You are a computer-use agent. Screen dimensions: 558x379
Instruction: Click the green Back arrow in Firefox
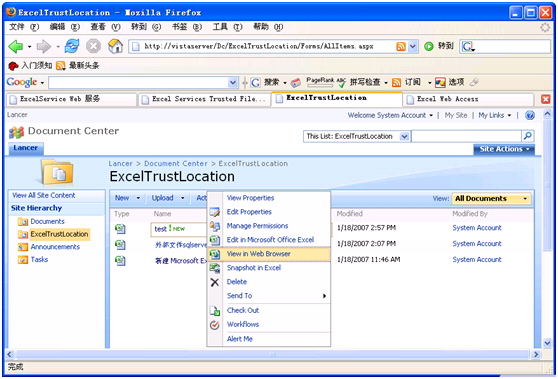pos(15,46)
